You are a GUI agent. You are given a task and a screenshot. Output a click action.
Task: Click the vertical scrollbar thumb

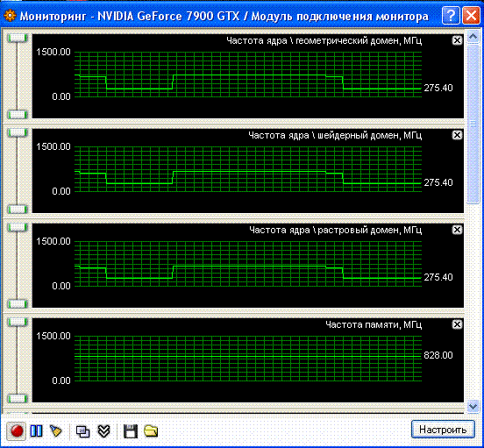coord(473,124)
